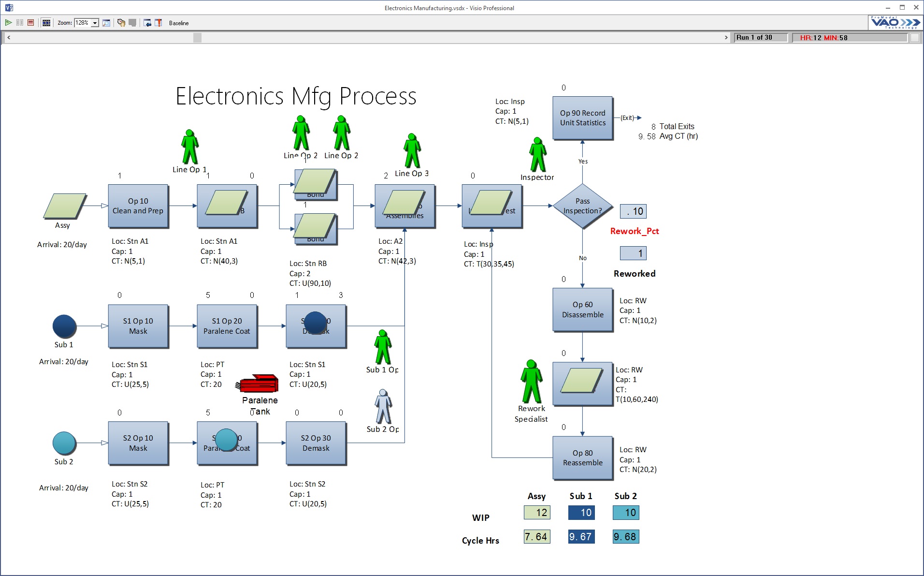This screenshot has width=924, height=576.
Task: Select the Op 60 Disassemble activity
Action: click(x=583, y=310)
